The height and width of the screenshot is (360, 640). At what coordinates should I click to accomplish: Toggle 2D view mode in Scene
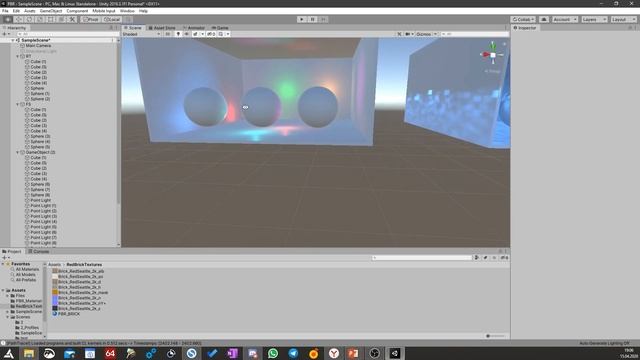[168, 34]
